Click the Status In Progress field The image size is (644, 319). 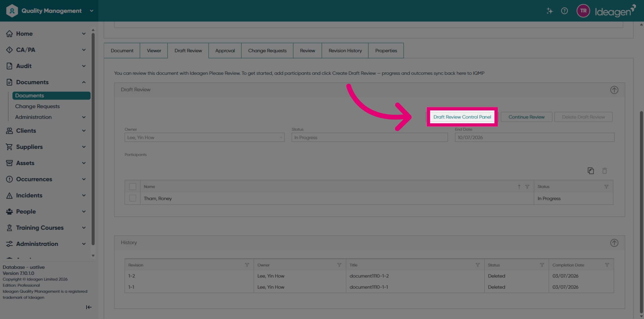click(370, 138)
